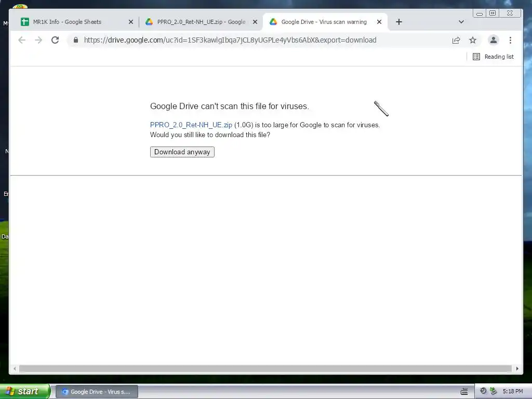Click the lock icon in address bar
532x399 pixels.
click(76, 40)
